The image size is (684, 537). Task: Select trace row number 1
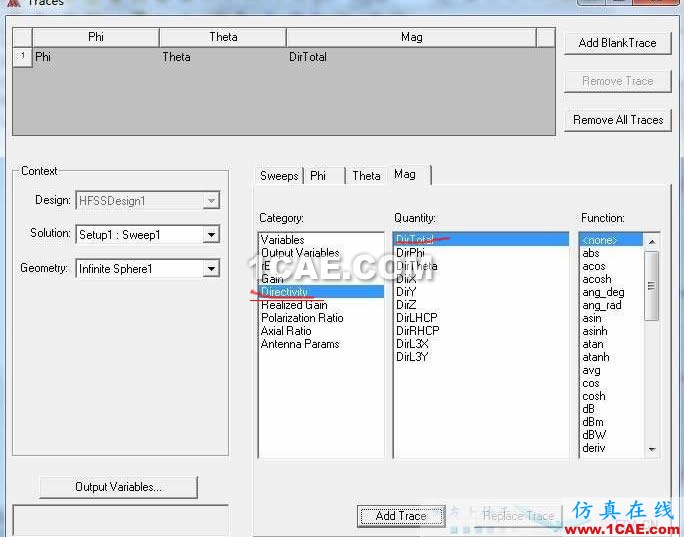coord(22,57)
